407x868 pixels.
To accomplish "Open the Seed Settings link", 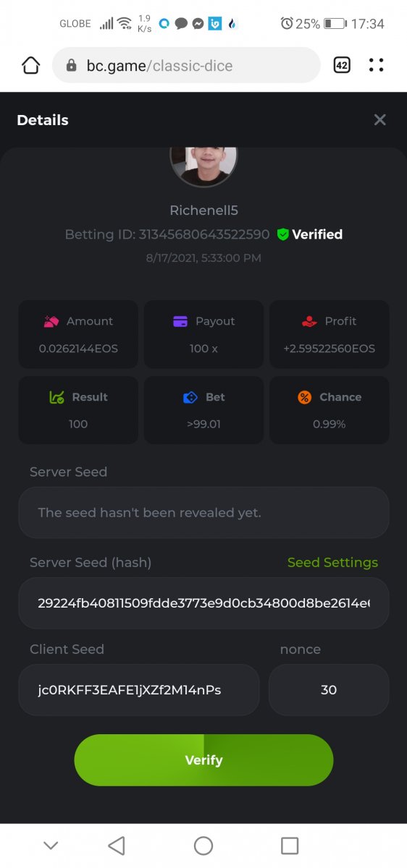I will coord(332,562).
